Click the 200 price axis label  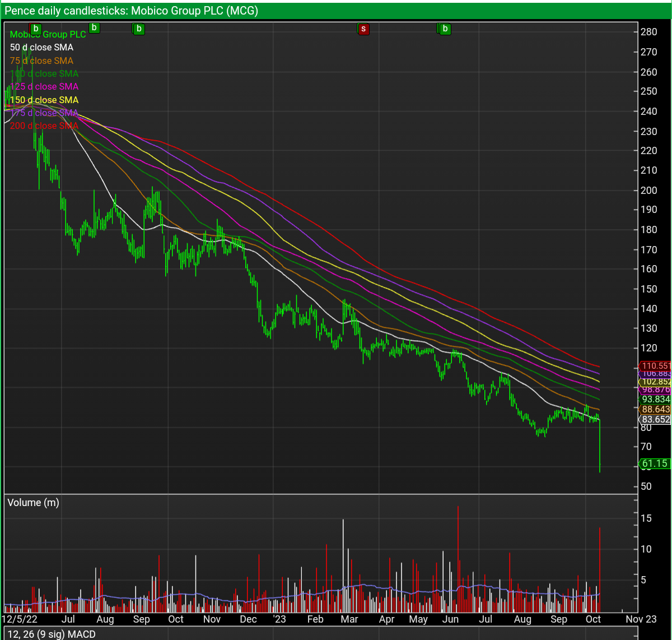(649, 190)
